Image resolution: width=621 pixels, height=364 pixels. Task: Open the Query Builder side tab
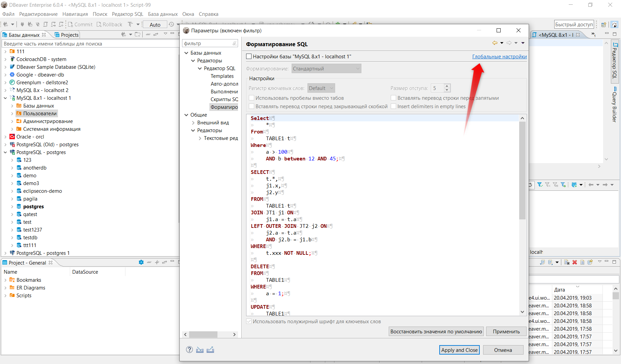coord(615,104)
